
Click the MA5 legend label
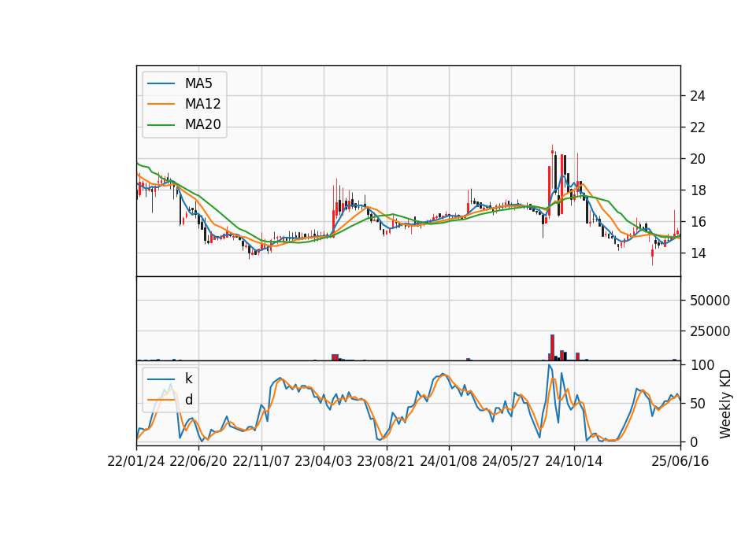pos(198,83)
